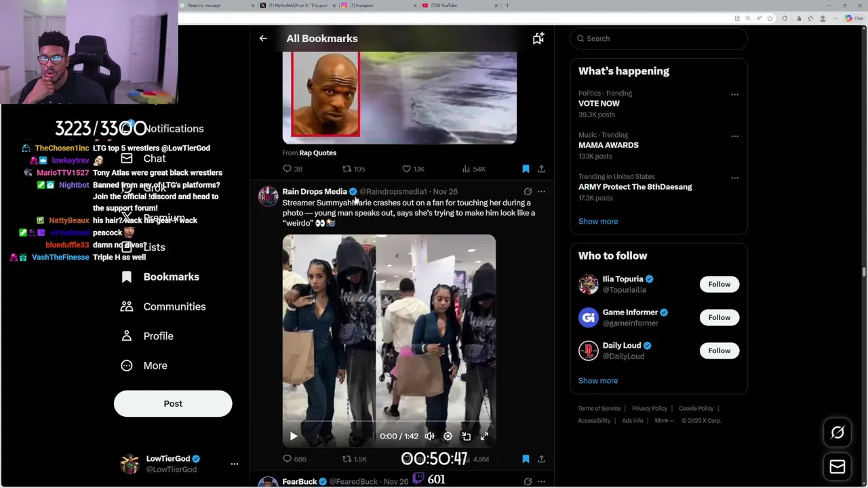This screenshot has width=868, height=488.
Task: Open more options on Rain Drops Media post
Action: [x=541, y=192]
